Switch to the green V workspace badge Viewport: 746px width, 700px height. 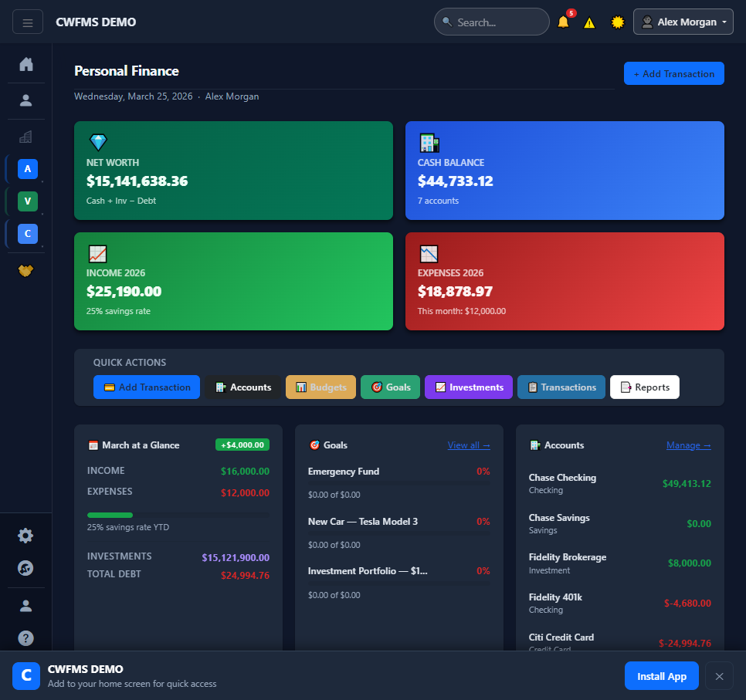click(27, 201)
